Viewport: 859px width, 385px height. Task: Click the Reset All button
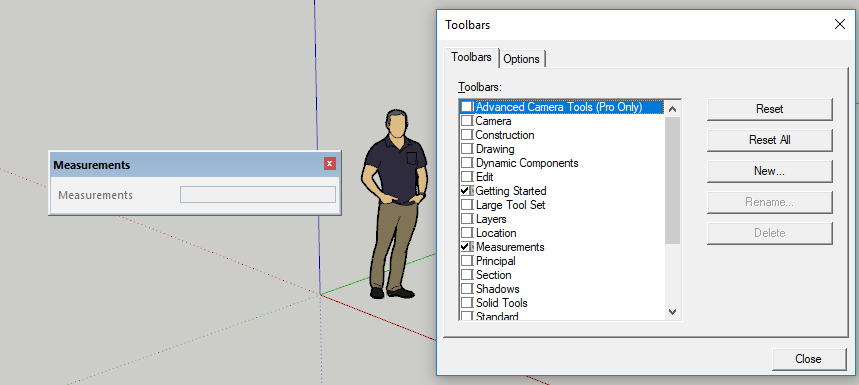(770, 140)
